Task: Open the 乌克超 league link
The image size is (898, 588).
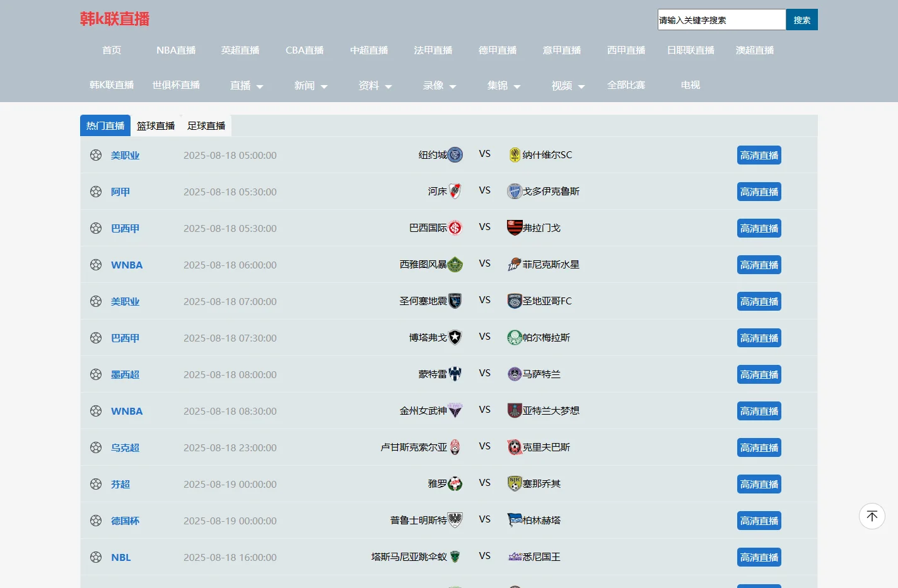Action: coord(125,447)
